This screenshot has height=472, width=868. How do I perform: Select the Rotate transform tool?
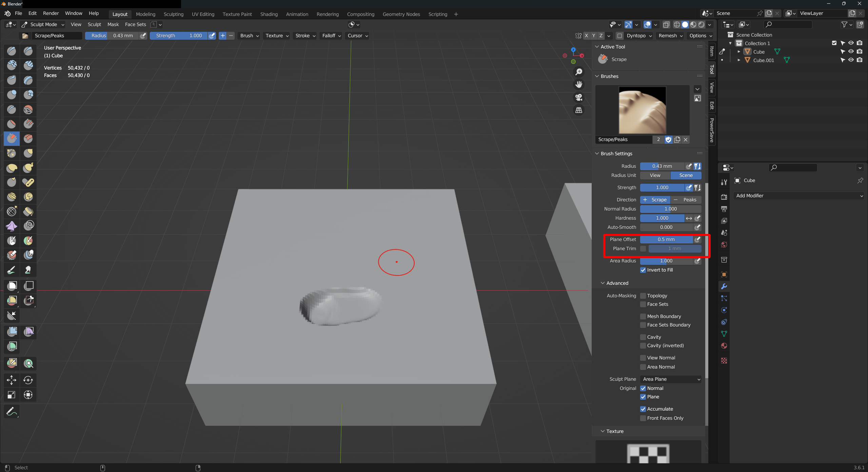(28, 380)
